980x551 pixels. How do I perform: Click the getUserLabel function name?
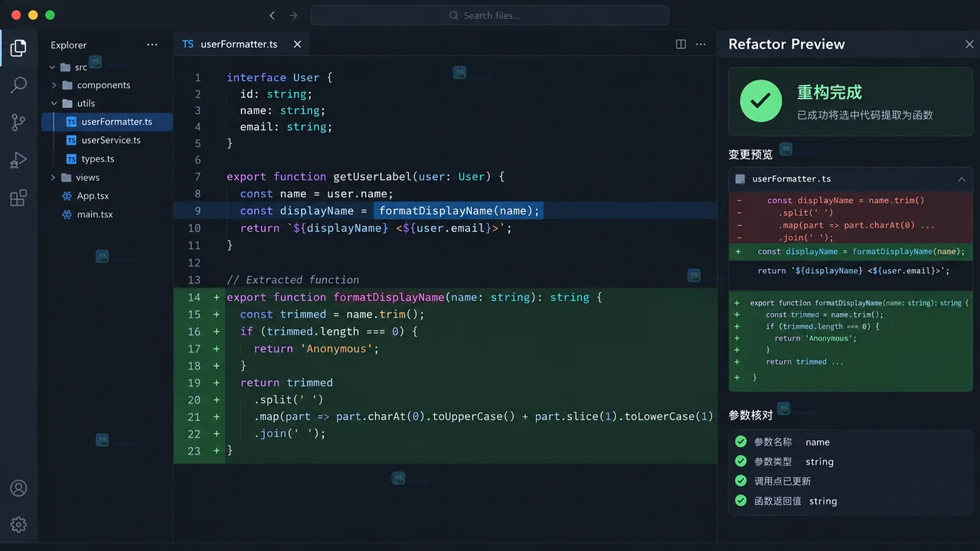(x=373, y=177)
